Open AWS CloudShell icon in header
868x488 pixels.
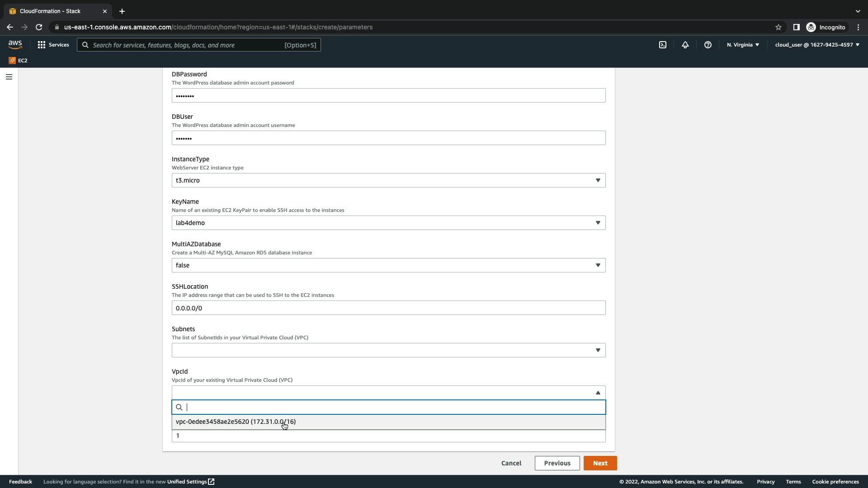(x=663, y=45)
